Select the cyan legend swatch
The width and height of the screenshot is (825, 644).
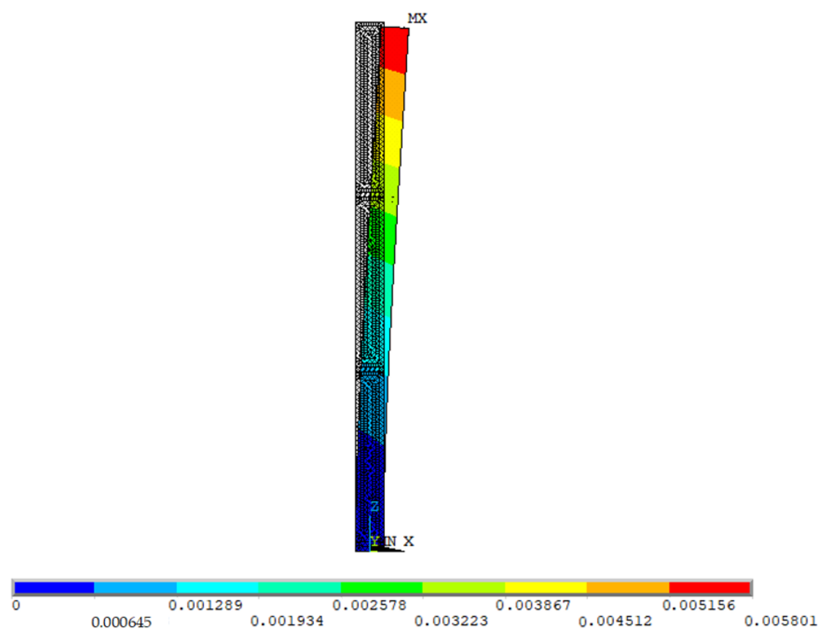217,587
